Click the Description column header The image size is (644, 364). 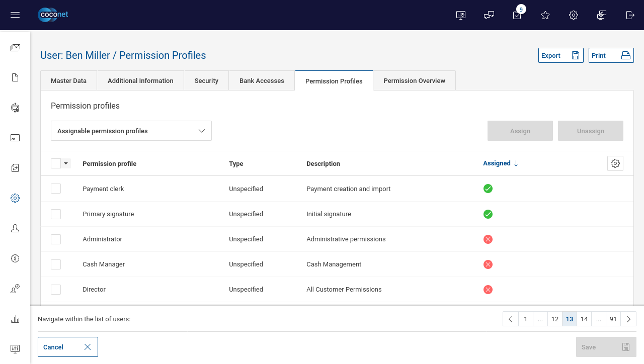323,163
